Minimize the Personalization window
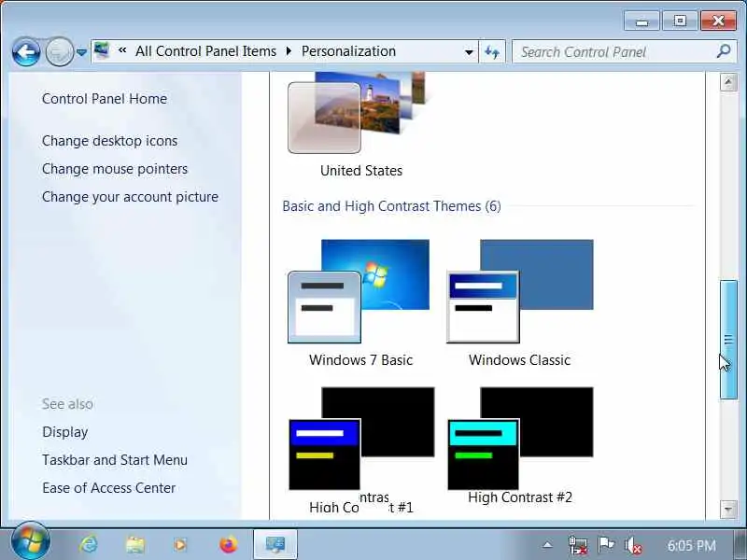747x560 pixels. click(x=641, y=21)
